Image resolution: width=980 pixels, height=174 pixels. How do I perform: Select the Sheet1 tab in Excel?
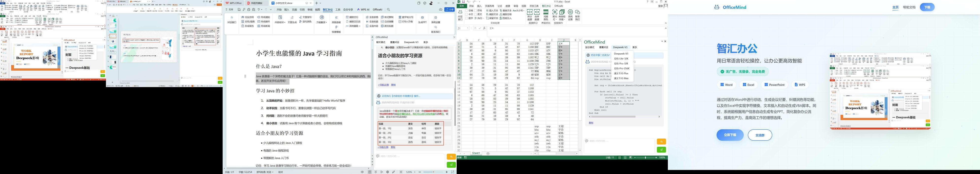coord(476,153)
